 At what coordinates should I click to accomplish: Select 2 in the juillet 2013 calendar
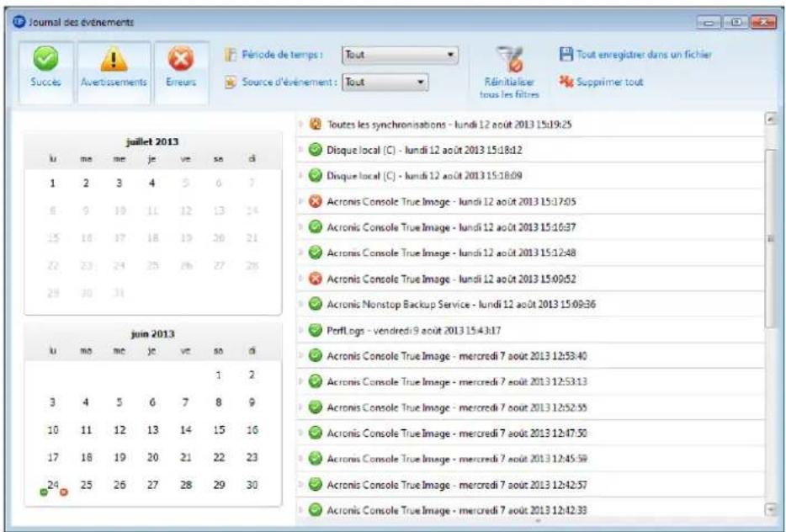pos(86,183)
